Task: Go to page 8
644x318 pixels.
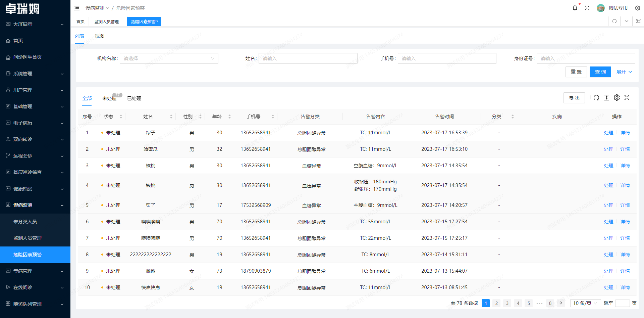Action: [550, 303]
